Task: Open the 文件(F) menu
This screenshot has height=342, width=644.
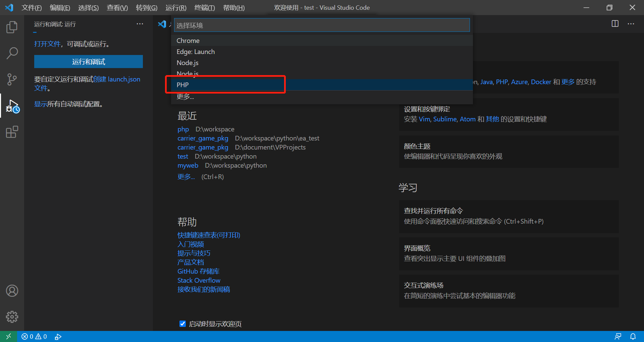Action: tap(32, 8)
